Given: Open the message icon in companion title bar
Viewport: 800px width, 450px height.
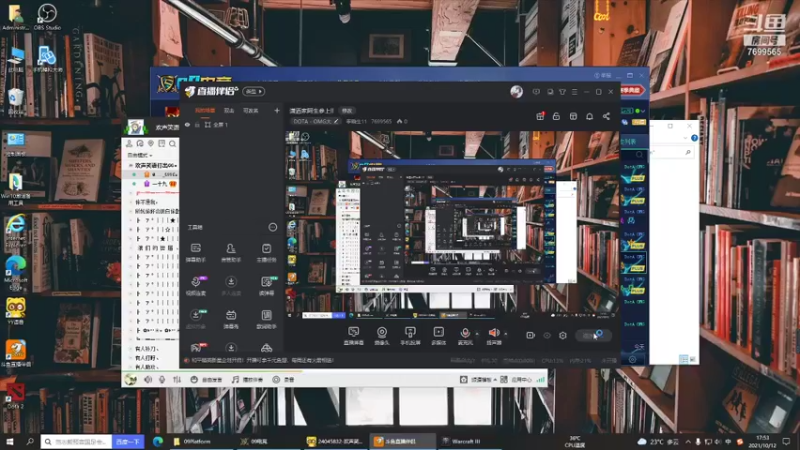Looking at the screenshot, I should (536, 92).
